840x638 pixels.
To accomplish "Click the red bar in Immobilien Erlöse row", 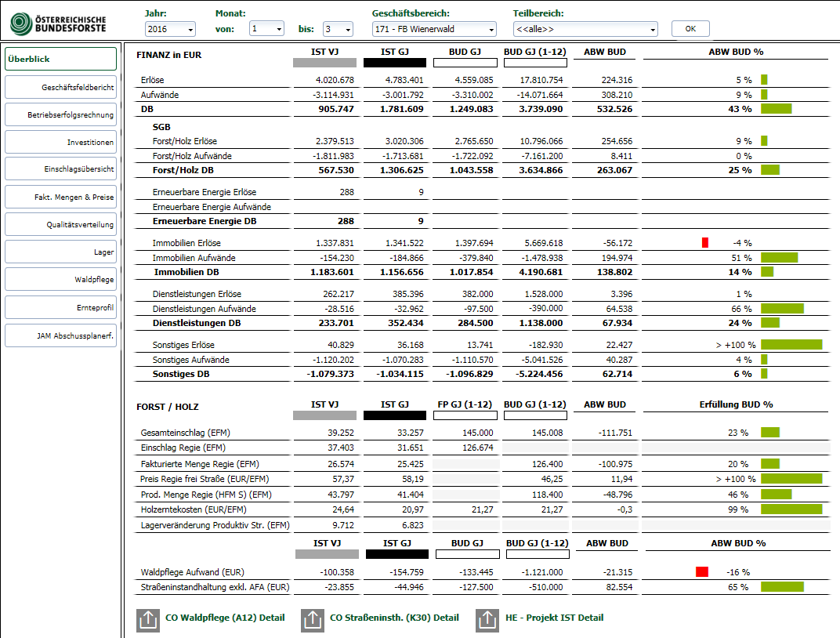I will tap(705, 243).
